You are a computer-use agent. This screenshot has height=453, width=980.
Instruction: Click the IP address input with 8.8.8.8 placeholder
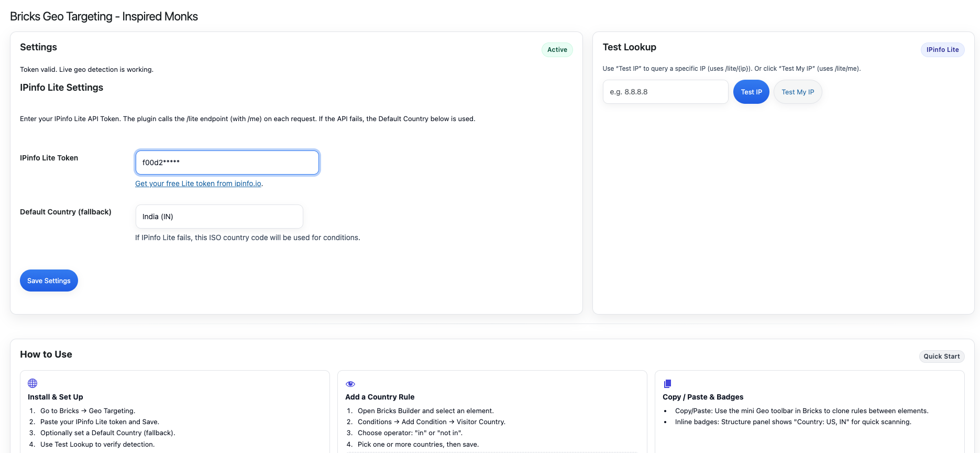(665, 92)
